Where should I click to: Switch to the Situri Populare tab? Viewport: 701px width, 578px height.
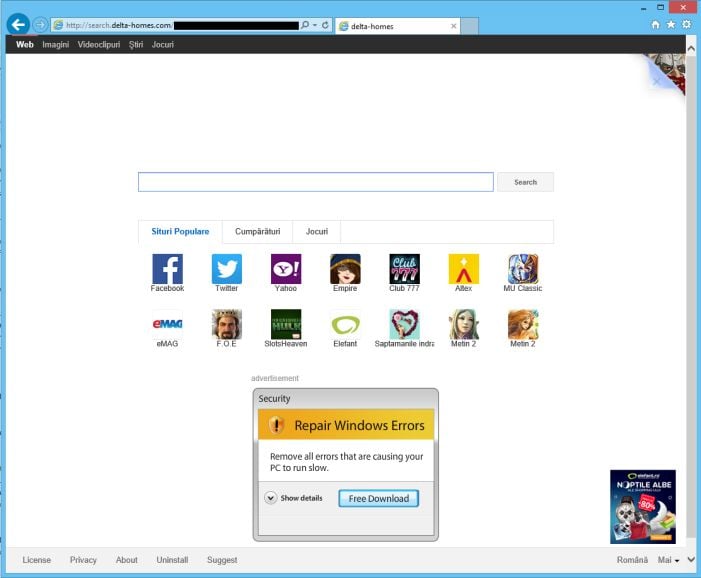(x=180, y=232)
